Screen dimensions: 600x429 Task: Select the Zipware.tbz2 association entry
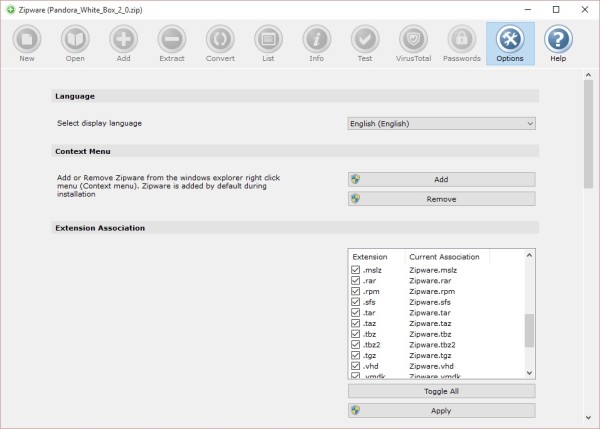pos(432,345)
